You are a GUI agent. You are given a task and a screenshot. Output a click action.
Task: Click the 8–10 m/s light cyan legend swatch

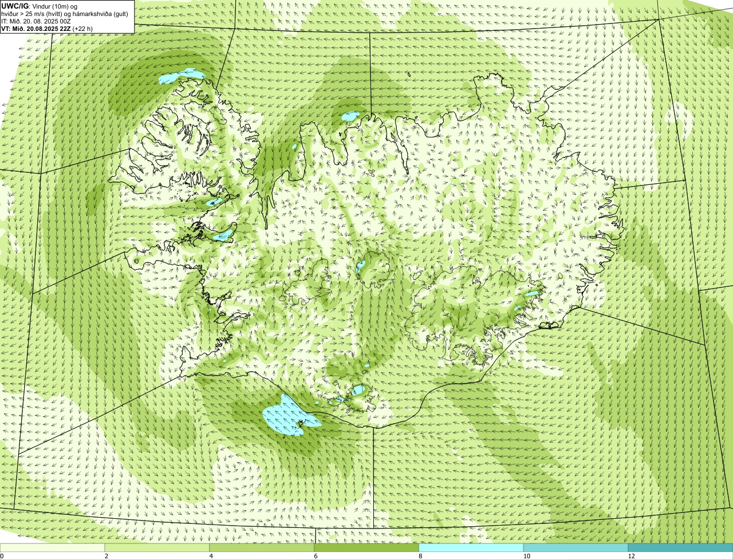click(471, 548)
